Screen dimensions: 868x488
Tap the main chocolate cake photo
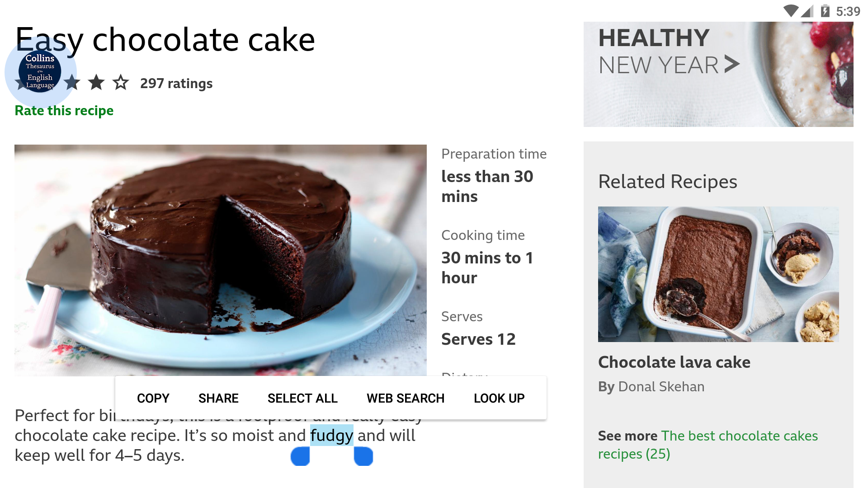coord(220,260)
